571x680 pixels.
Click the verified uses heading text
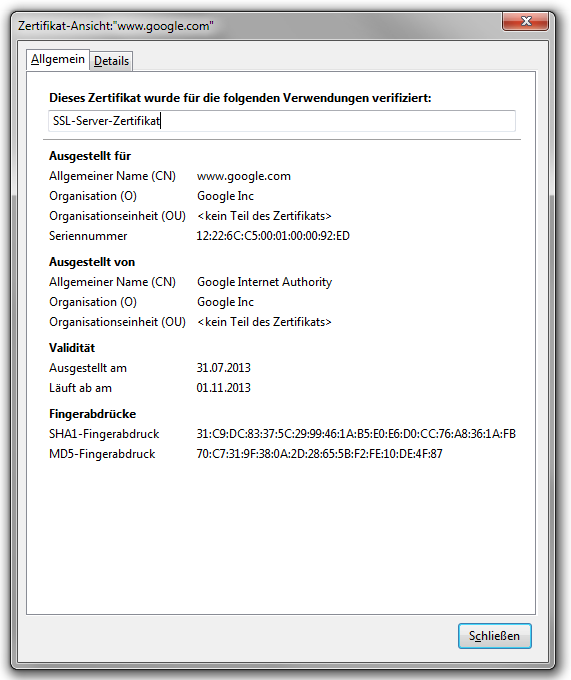coord(240,98)
